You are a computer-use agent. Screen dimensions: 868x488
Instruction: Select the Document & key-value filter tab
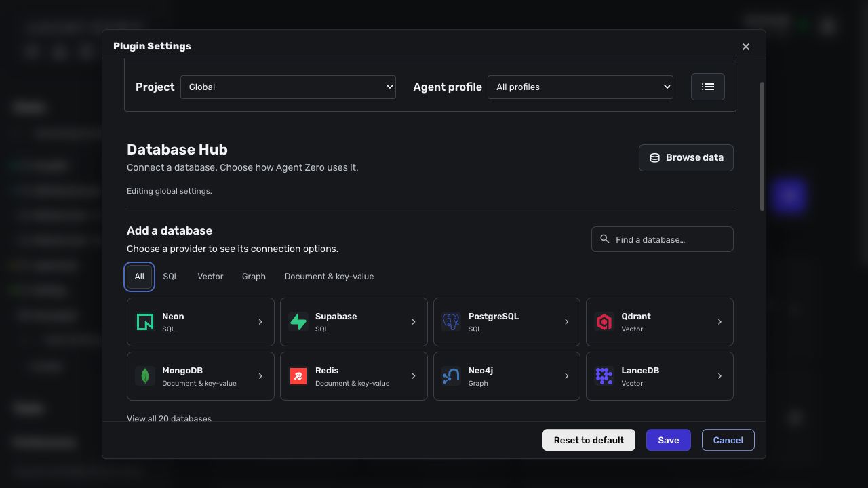[x=329, y=277]
